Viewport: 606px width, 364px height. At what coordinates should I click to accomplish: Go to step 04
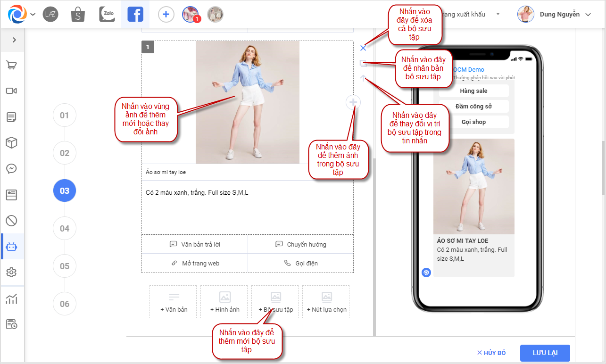click(x=65, y=229)
